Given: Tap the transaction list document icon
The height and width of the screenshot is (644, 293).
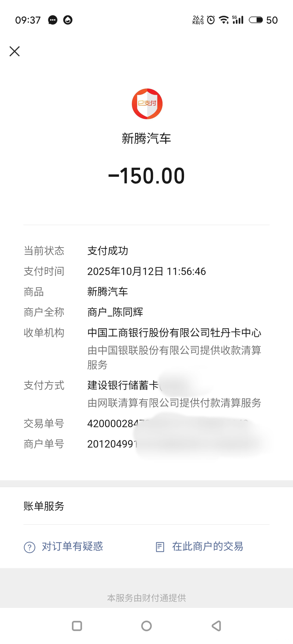Looking at the screenshot, I should point(160,547).
